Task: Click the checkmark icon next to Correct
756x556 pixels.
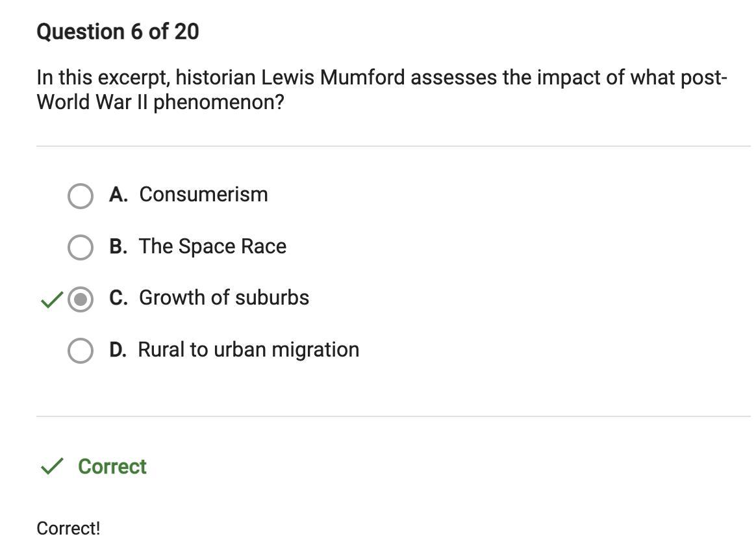Action: point(52,466)
